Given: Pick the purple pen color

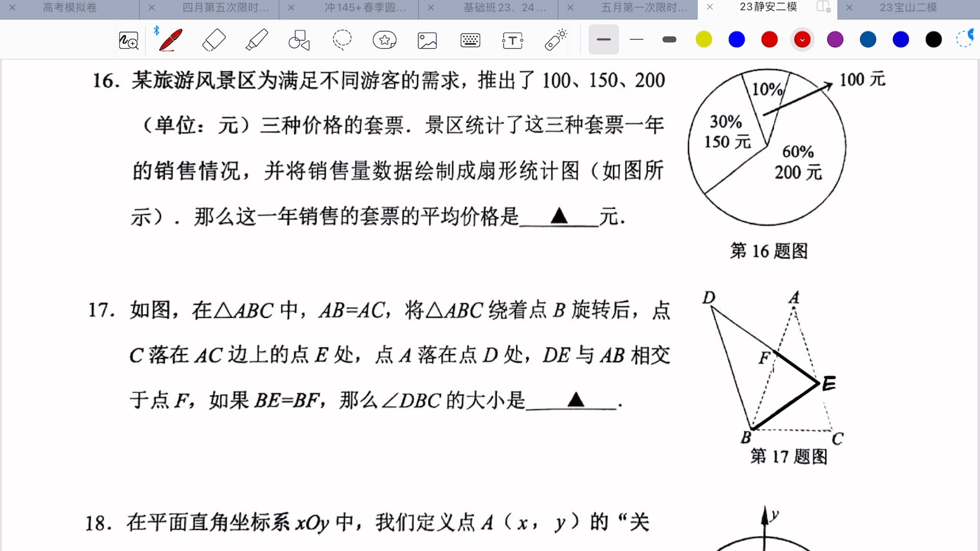Looking at the screenshot, I should point(835,39).
